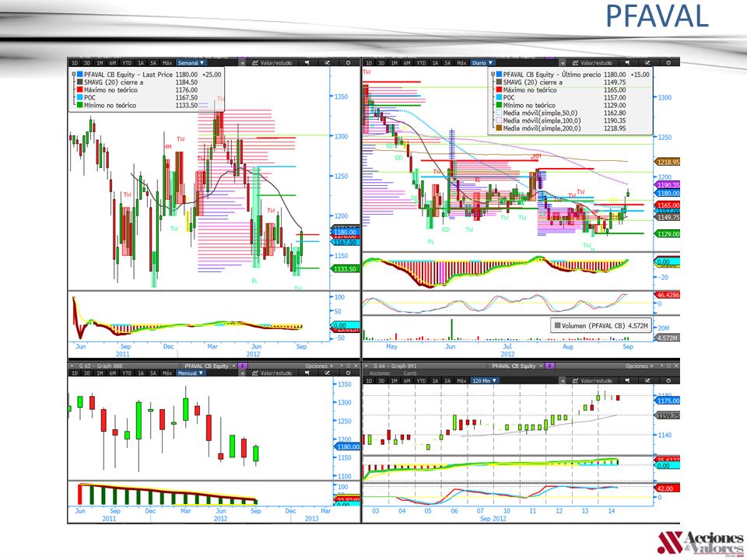This screenshot has height=560, width=747.
Task: Open settings gear in daily chart toolbar
Action: click(x=668, y=63)
